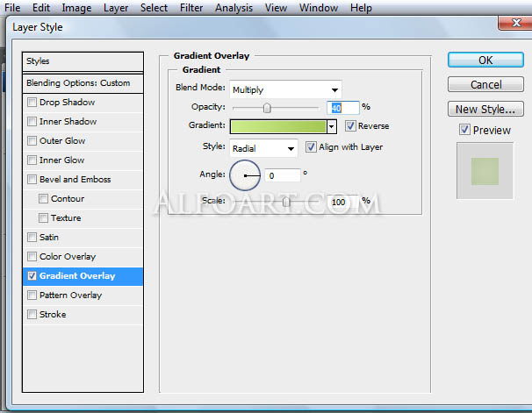Click the Angle dial control
532x413 pixels.
pyautogui.click(x=245, y=175)
